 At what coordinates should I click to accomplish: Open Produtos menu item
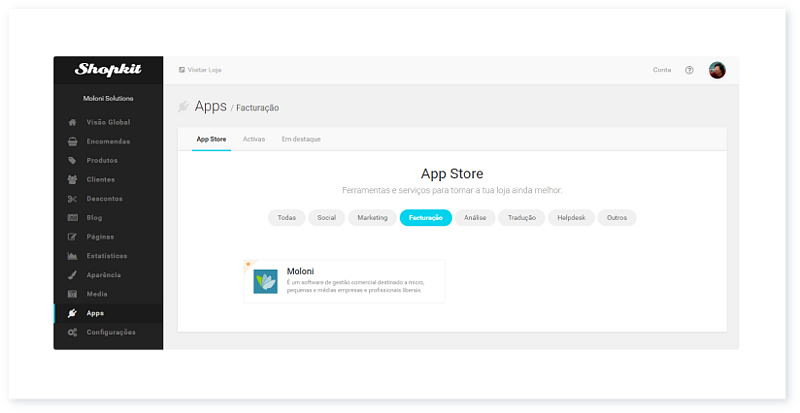(102, 160)
